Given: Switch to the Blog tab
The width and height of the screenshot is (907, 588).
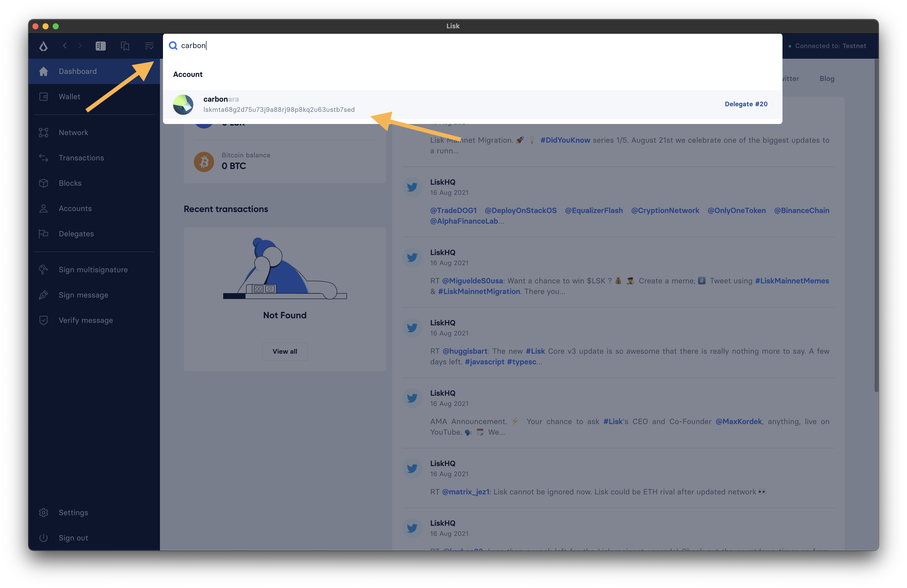Looking at the screenshot, I should (827, 78).
